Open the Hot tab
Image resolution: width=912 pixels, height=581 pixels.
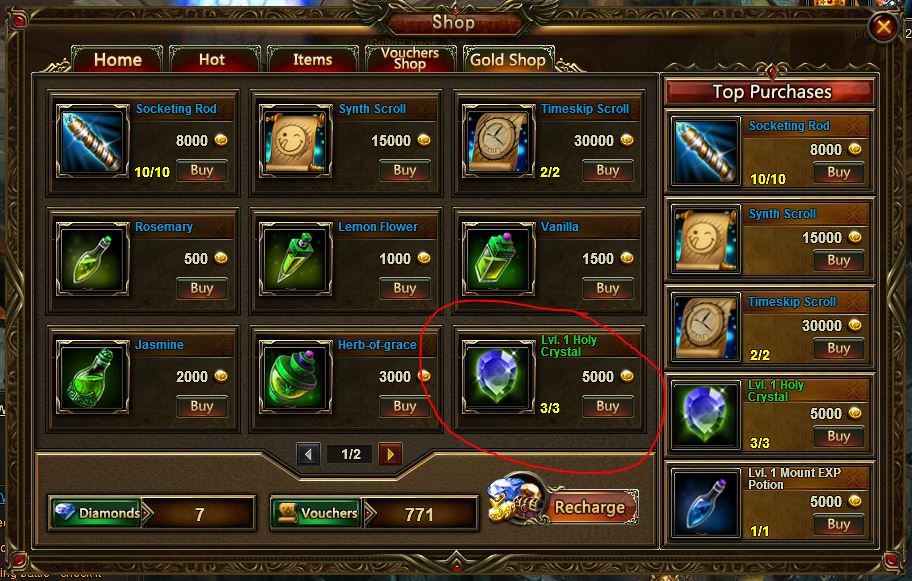(214, 59)
